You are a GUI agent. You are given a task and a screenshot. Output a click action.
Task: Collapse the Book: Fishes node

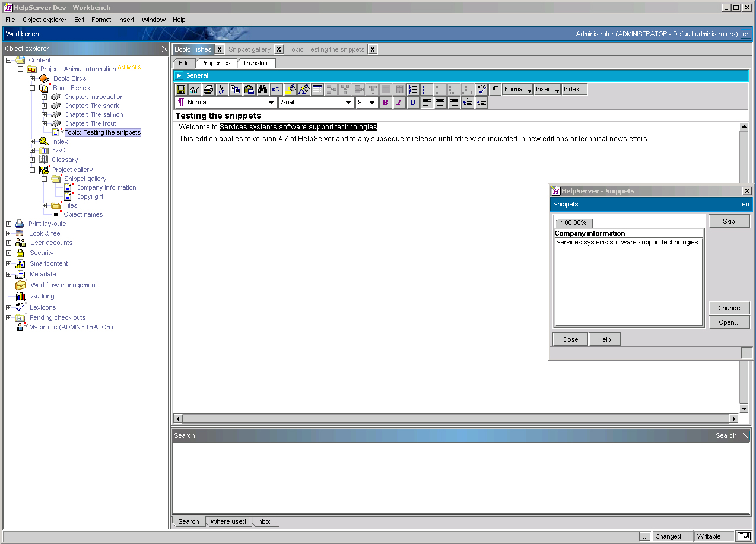(x=33, y=88)
